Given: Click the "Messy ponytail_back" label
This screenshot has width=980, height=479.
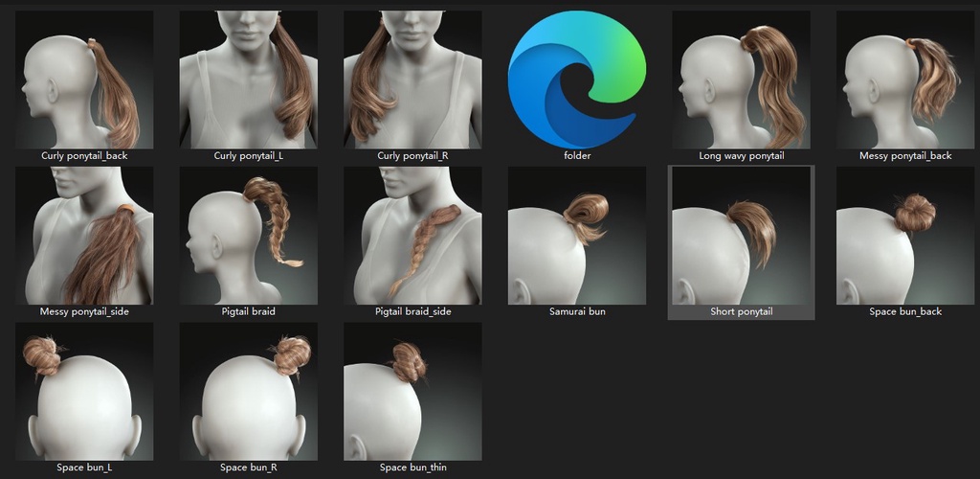Looking at the screenshot, I should tap(905, 156).
